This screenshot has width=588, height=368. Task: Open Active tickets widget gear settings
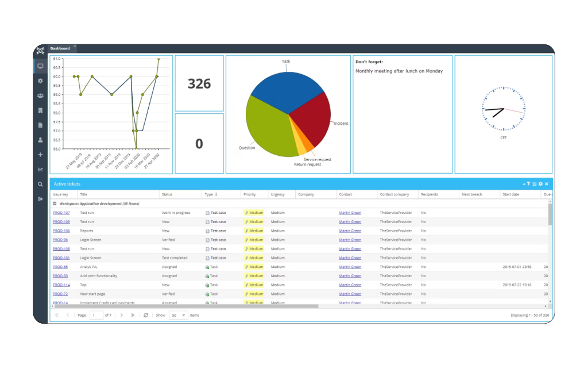[x=540, y=184]
